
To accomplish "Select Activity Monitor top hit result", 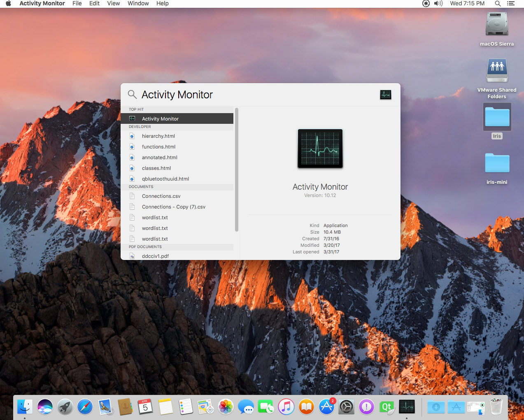I will [x=177, y=118].
